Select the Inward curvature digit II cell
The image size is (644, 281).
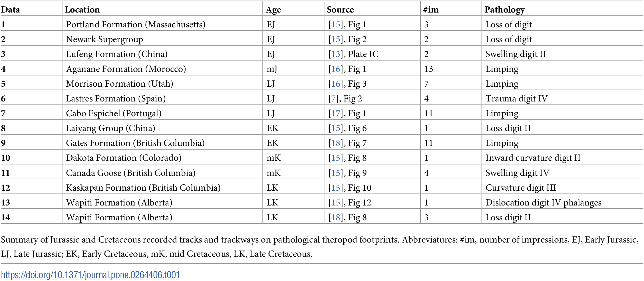coord(533,158)
